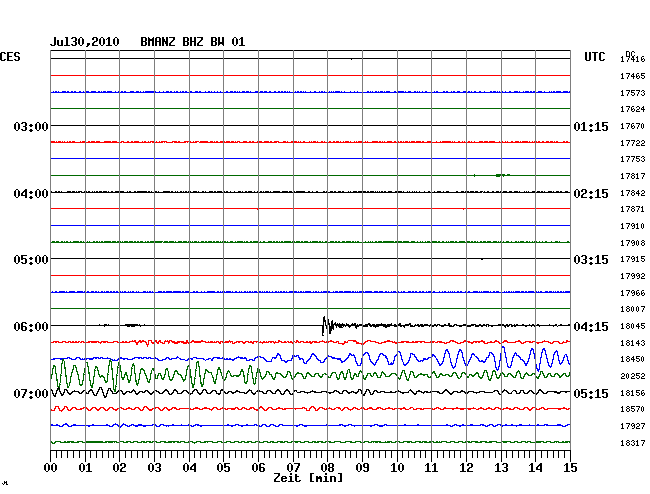Click the DC value "18143"
Screen dimensions: 650x494
click(633, 343)
